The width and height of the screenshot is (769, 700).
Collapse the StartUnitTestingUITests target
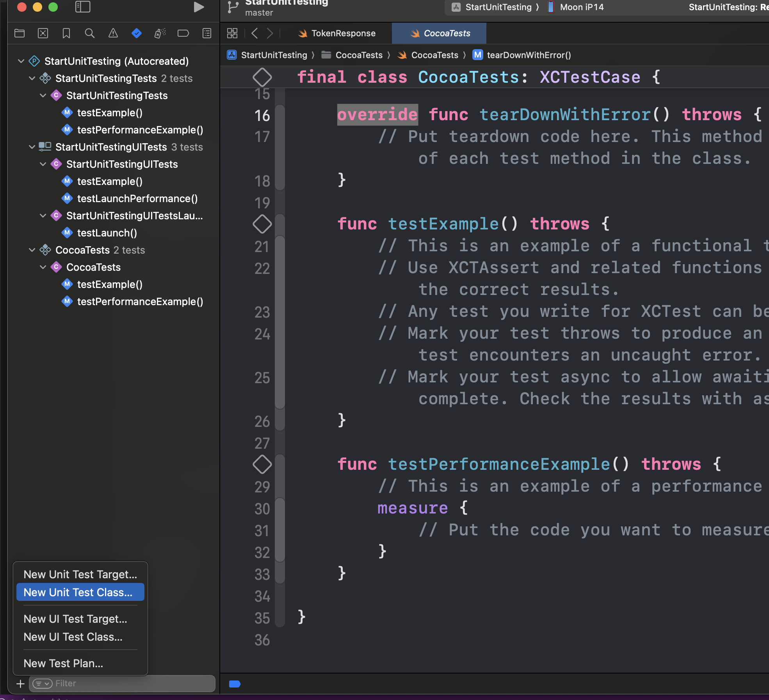[x=32, y=147]
